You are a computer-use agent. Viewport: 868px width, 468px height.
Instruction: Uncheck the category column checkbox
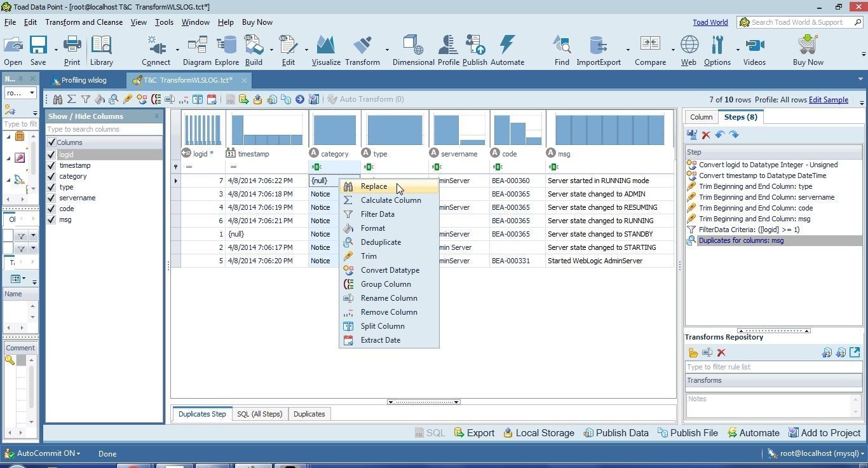51,176
